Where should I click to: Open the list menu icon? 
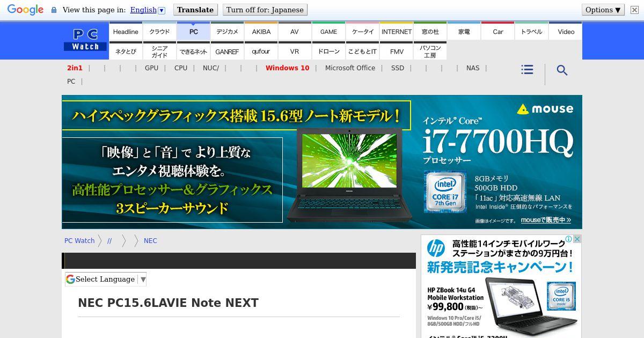coord(527,70)
